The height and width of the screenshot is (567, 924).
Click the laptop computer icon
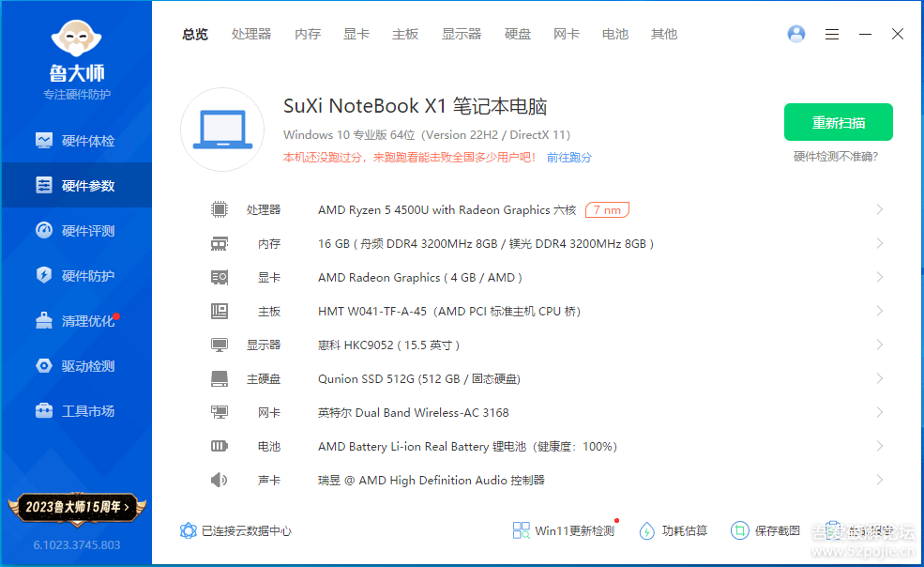222,130
